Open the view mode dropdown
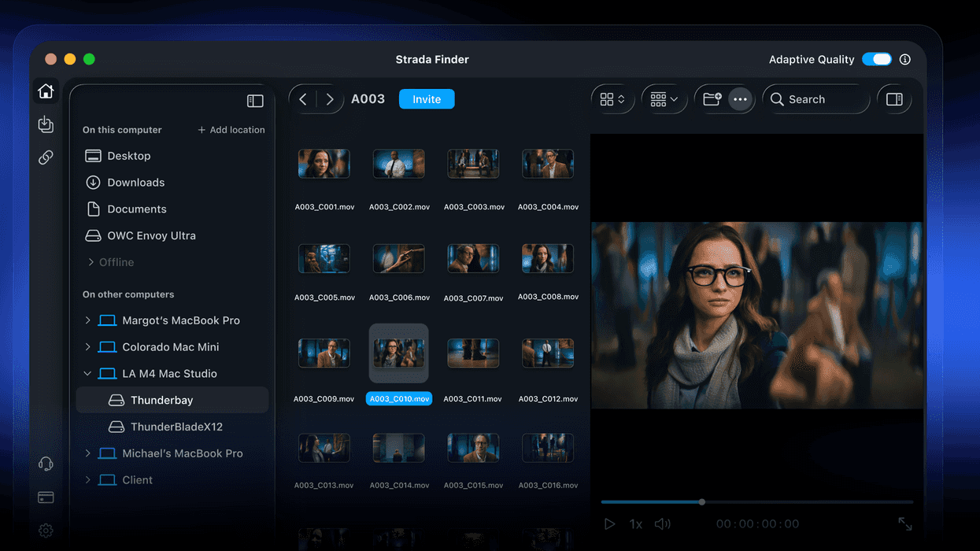Viewport: 980px width, 551px height. [612, 99]
